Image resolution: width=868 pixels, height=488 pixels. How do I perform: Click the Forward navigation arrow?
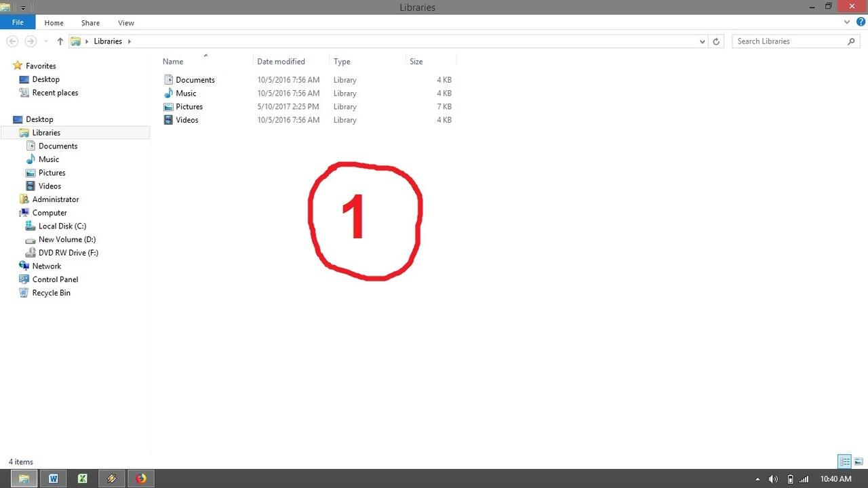31,41
